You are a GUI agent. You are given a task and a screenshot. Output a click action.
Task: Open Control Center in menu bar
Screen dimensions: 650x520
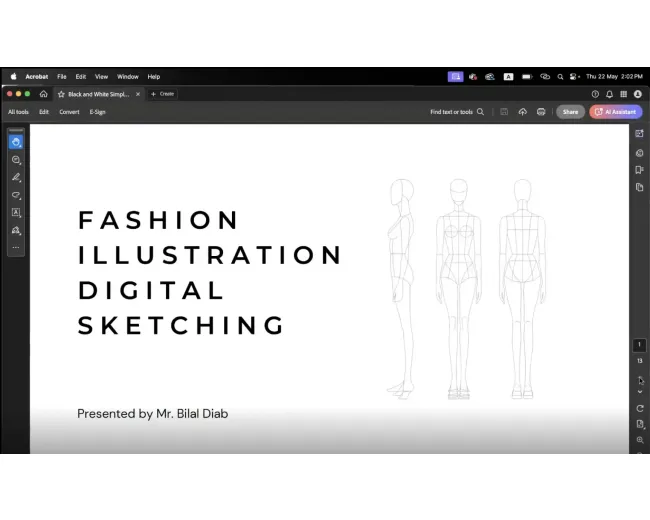pos(575,77)
